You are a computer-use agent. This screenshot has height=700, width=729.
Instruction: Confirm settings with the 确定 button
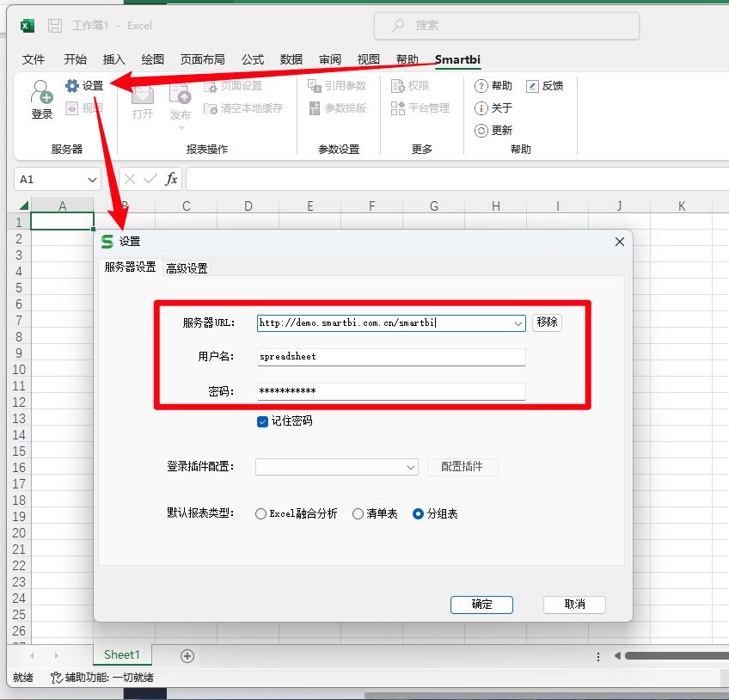(481, 605)
